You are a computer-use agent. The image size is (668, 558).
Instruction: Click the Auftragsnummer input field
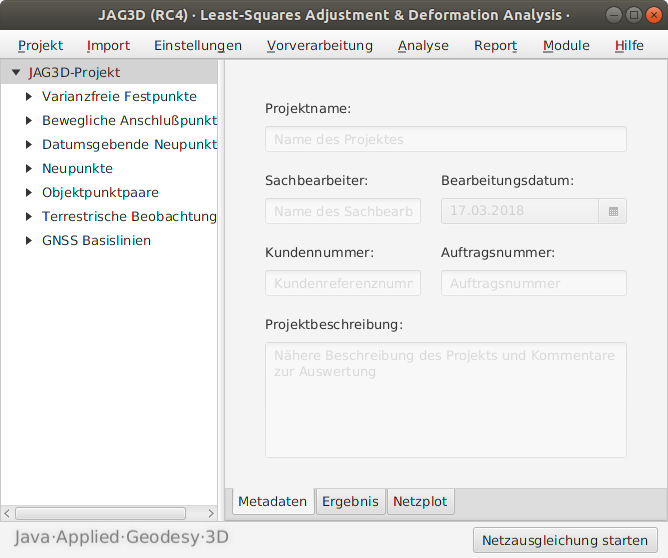pyautogui.click(x=533, y=283)
